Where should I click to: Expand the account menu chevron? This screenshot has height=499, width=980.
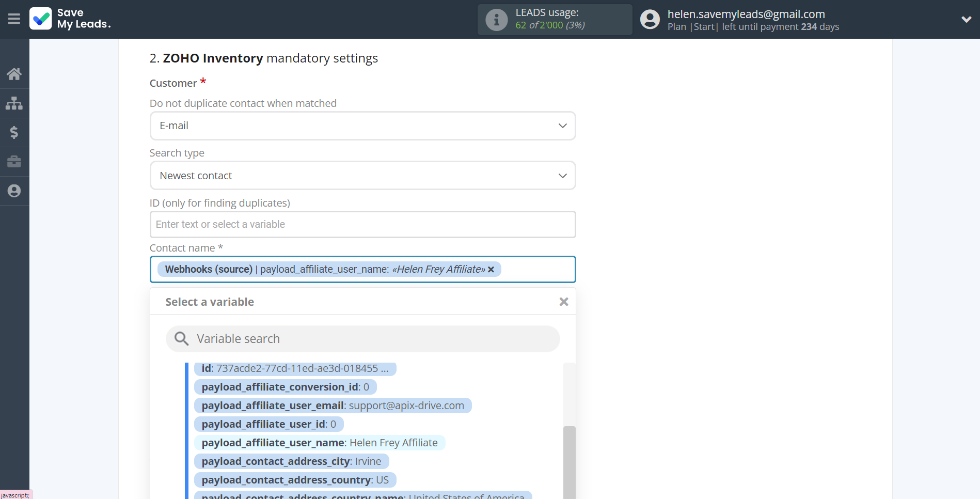click(966, 20)
